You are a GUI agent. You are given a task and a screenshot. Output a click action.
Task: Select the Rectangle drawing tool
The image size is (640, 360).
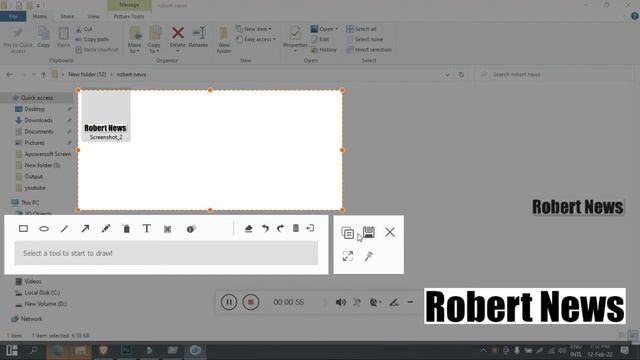(23, 229)
